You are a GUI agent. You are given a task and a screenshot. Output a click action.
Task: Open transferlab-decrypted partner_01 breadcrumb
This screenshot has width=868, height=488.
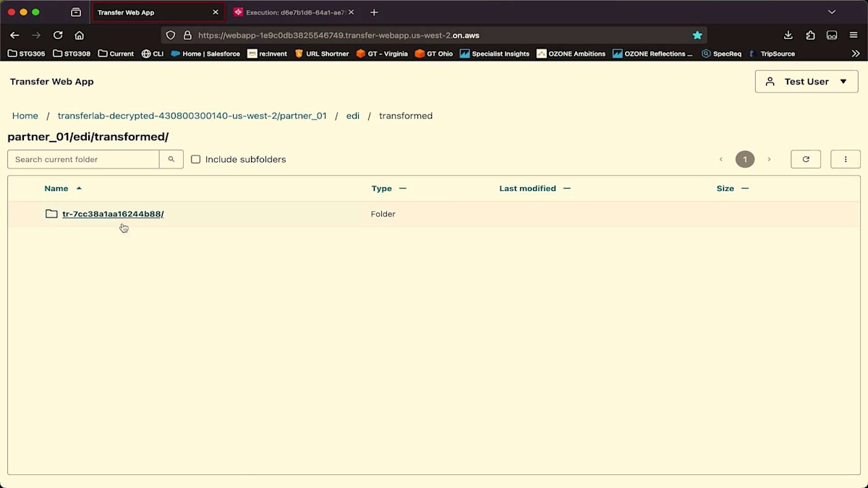[x=192, y=116]
